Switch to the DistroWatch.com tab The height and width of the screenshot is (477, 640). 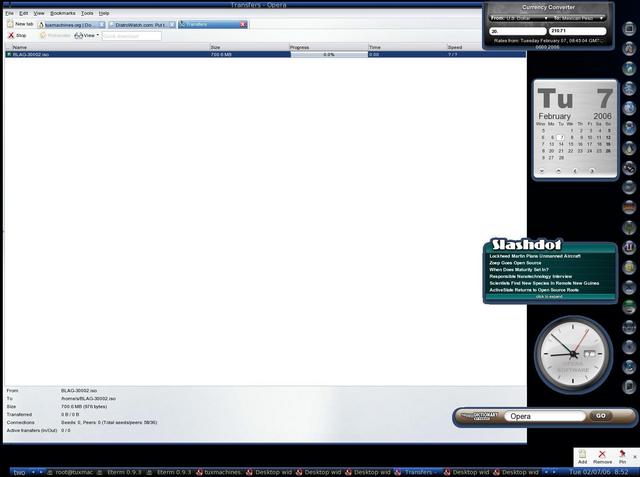pyautogui.click(x=140, y=25)
